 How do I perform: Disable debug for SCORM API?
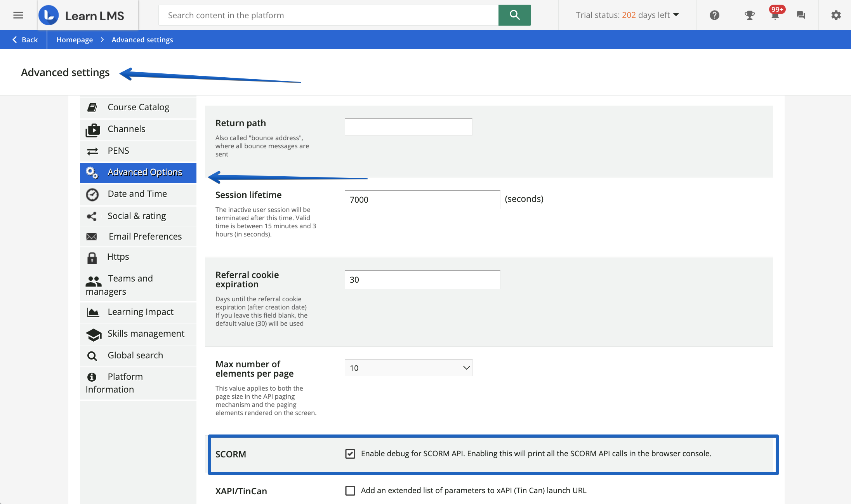350,454
